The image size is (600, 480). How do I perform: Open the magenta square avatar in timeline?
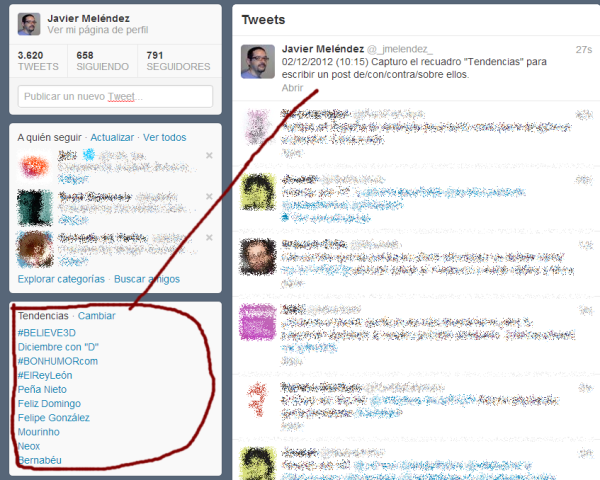click(x=258, y=322)
